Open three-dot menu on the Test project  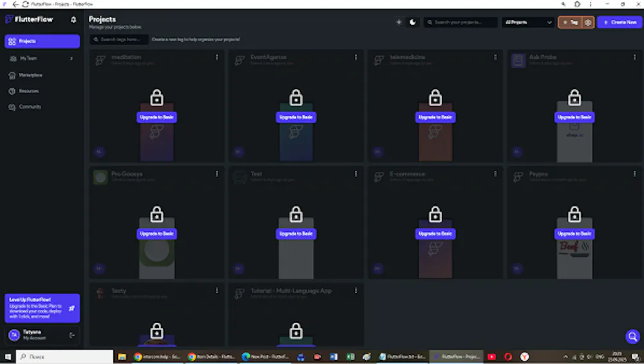[x=355, y=174]
